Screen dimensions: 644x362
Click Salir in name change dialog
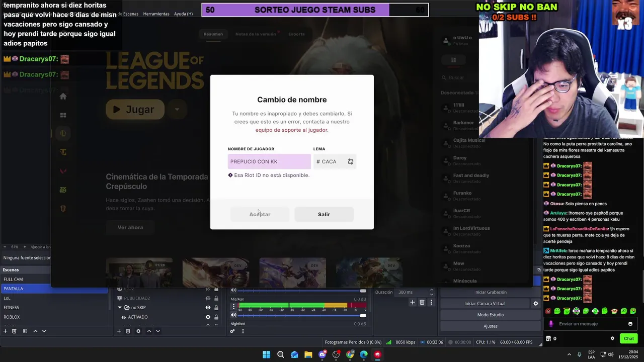324,214
